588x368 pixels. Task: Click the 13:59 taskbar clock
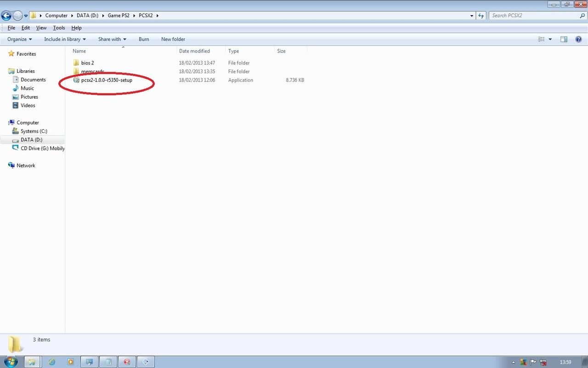(565, 362)
